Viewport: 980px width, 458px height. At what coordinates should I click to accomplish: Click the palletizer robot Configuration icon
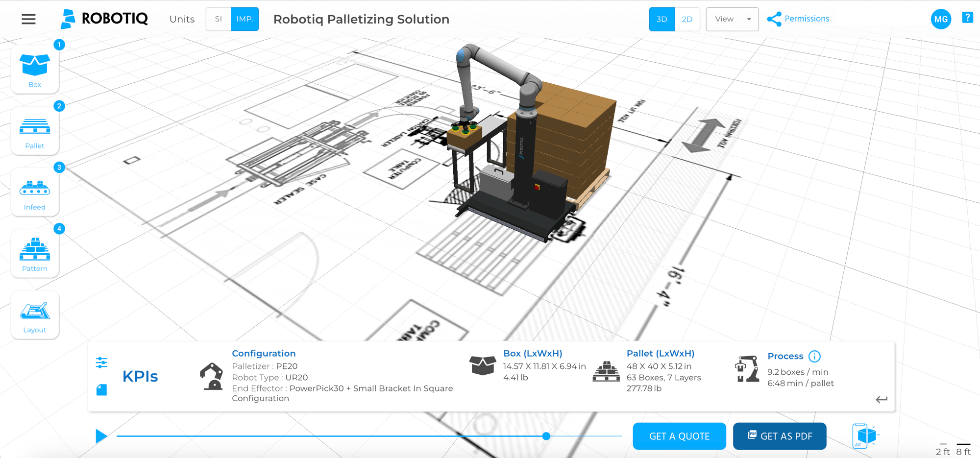(211, 376)
